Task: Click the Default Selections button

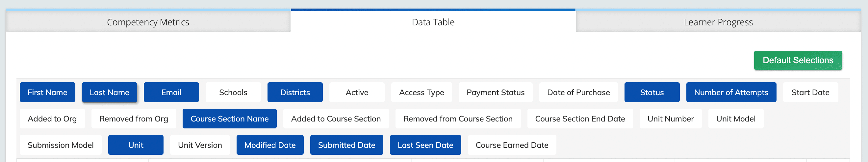Action: pos(798,60)
